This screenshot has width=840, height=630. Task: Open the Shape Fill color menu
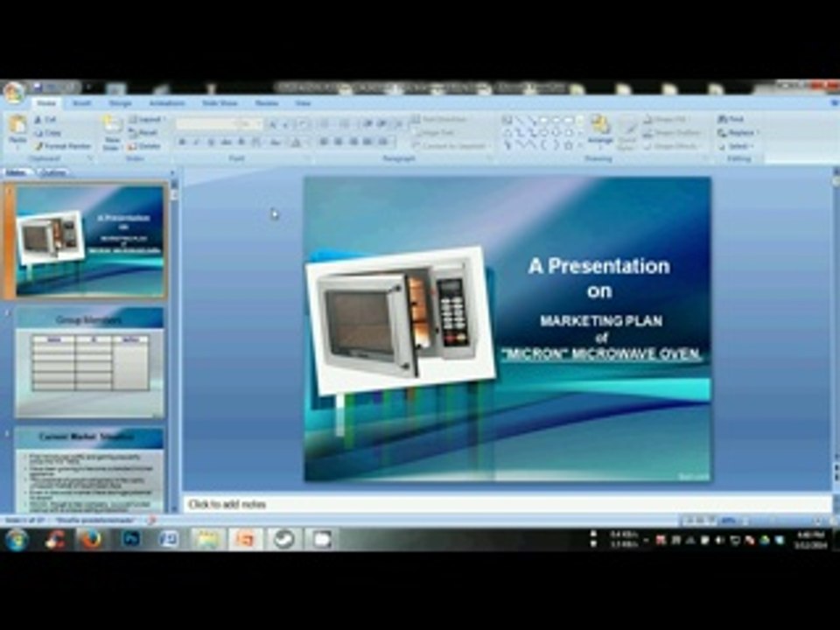coord(667,119)
